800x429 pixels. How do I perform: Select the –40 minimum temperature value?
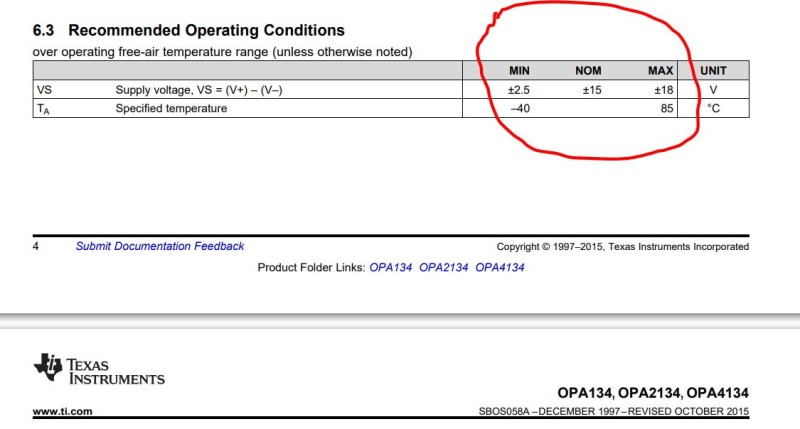(519, 108)
